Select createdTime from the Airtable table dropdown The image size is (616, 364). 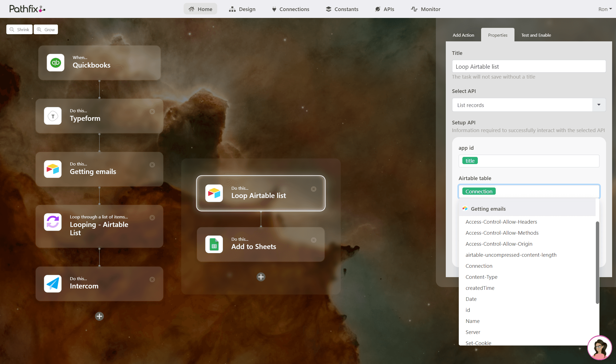click(x=480, y=288)
